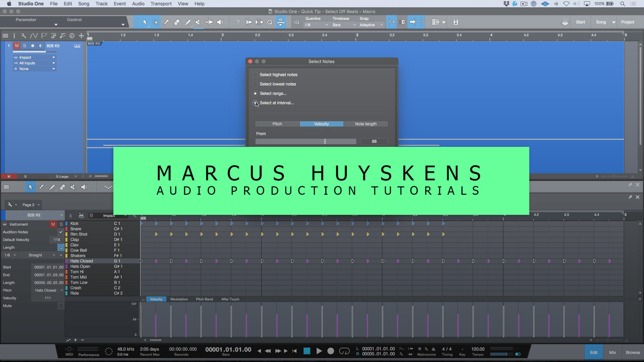The width and height of the screenshot is (644, 362).
Task: Open the Page 2 dropdown in the editor
Action: [x=31, y=205]
